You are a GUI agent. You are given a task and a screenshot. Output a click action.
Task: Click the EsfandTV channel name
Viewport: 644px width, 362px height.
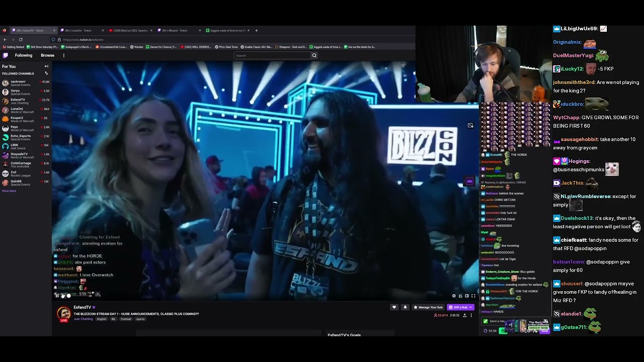click(x=82, y=307)
